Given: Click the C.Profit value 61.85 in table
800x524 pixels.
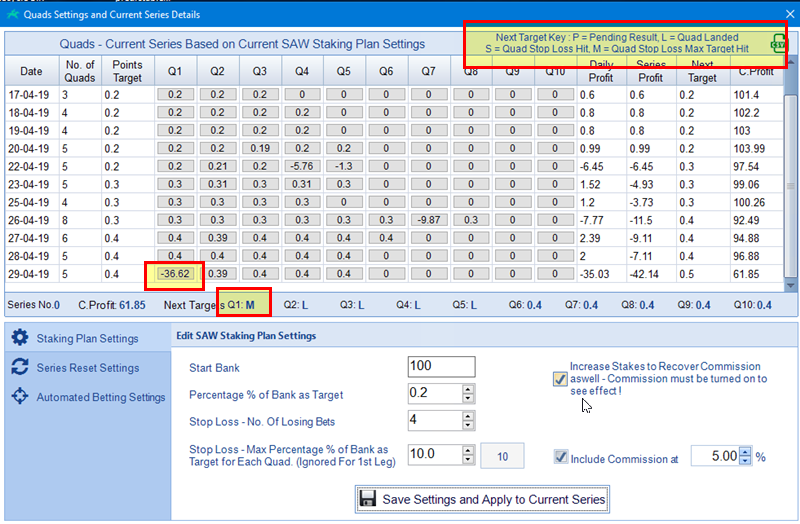Looking at the screenshot, I should [746, 274].
